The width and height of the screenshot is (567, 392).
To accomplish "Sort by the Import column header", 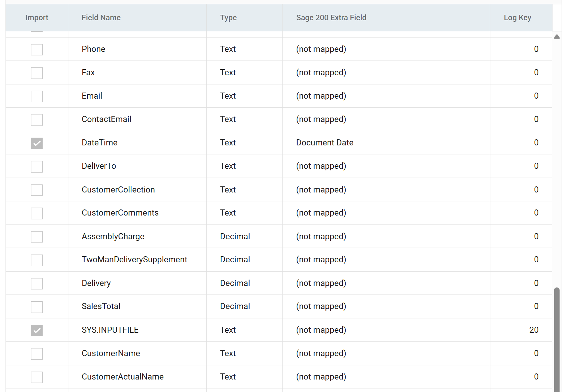I will point(37,18).
